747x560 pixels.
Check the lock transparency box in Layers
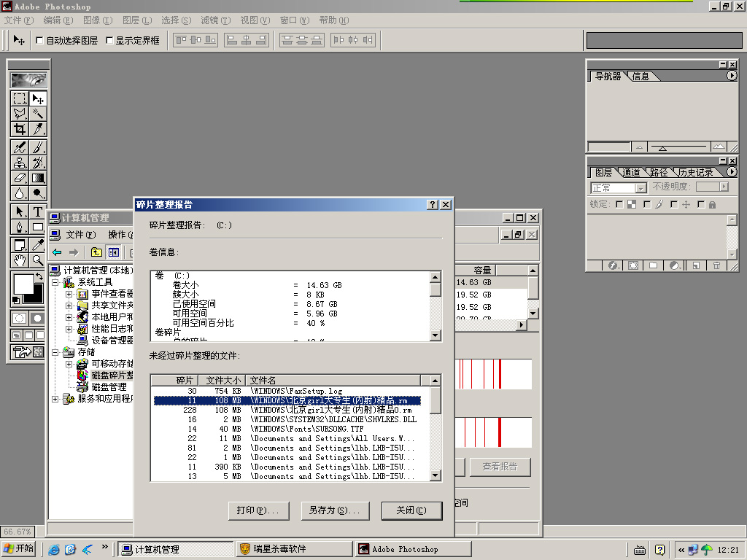(x=619, y=205)
